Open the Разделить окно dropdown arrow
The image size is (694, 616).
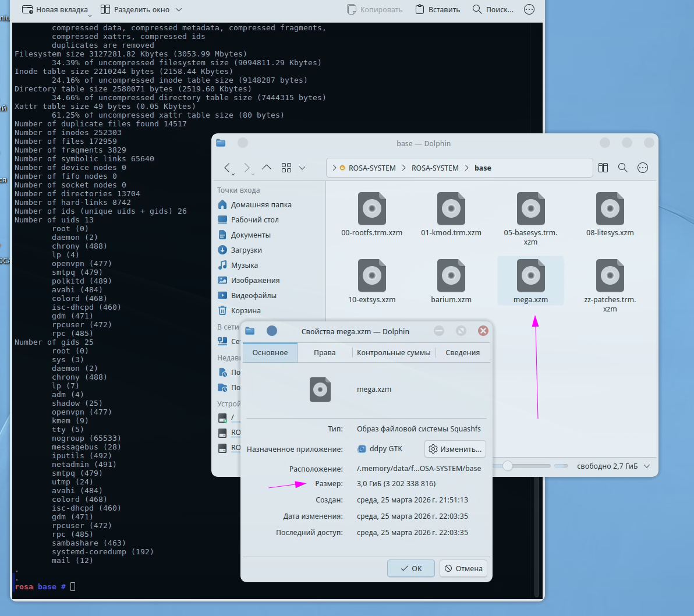(178, 10)
